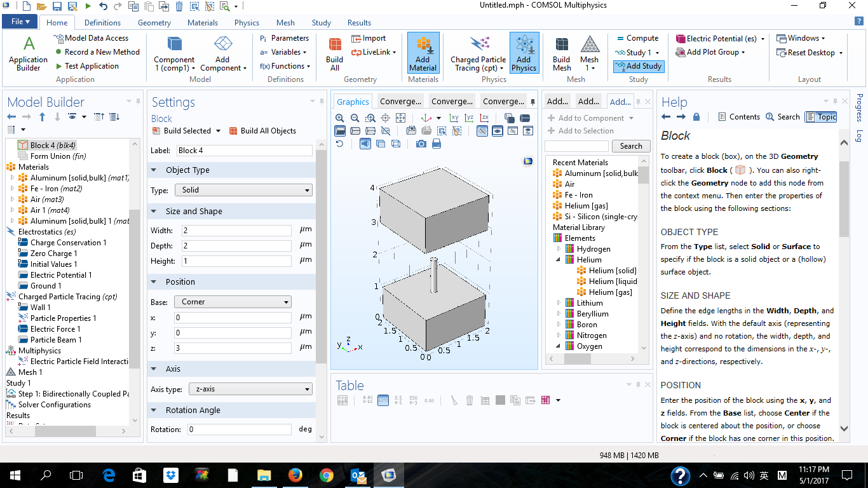The image size is (868, 488).
Task: Toggle the Add Material button
Action: coord(423,53)
